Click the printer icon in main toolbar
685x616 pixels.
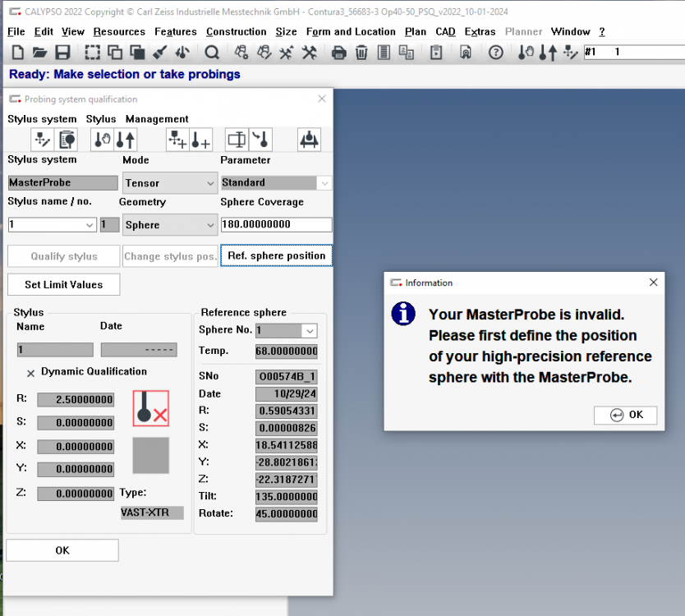click(338, 53)
